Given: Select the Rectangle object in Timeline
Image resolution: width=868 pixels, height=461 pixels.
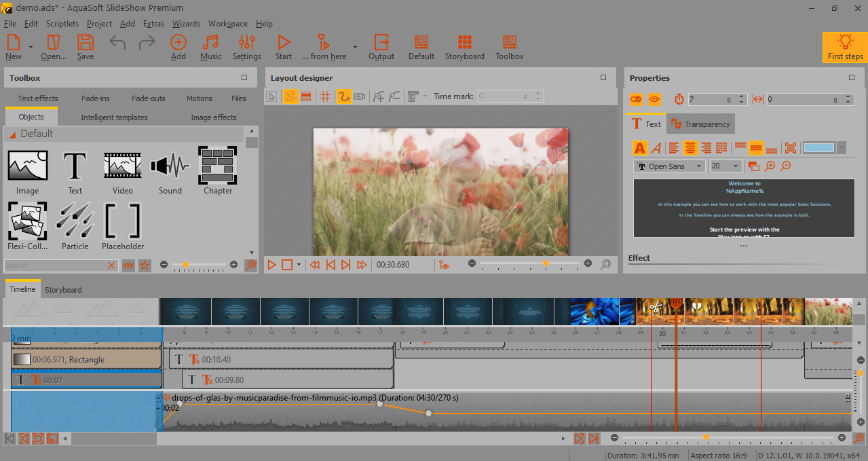Looking at the screenshot, I should [86, 359].
